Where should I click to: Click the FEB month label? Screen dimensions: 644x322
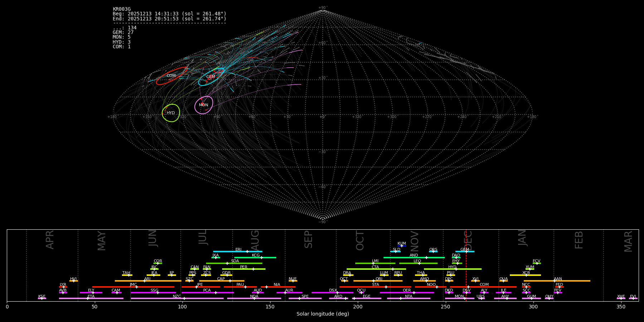tap(579, 240)
